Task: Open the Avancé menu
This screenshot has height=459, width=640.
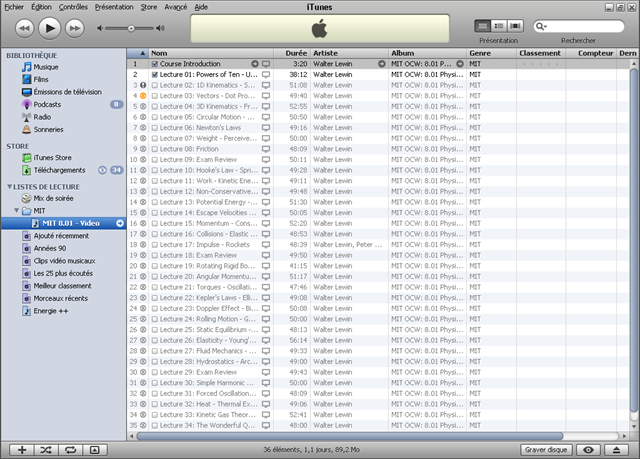Action: 176,6
